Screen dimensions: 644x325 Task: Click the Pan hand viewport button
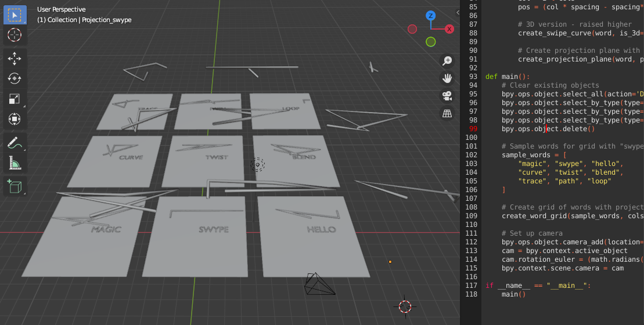pyautogui.click(x=447, y=78)
